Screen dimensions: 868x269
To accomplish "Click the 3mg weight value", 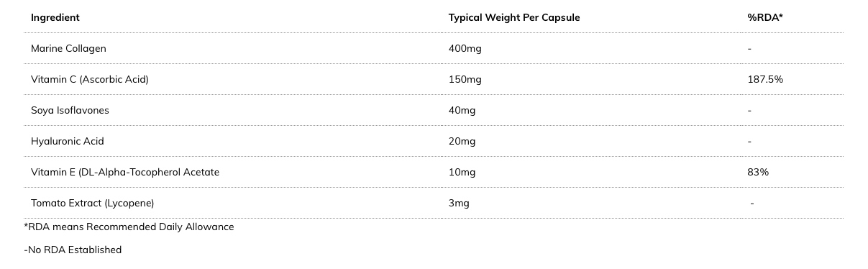I will [459, 203].
